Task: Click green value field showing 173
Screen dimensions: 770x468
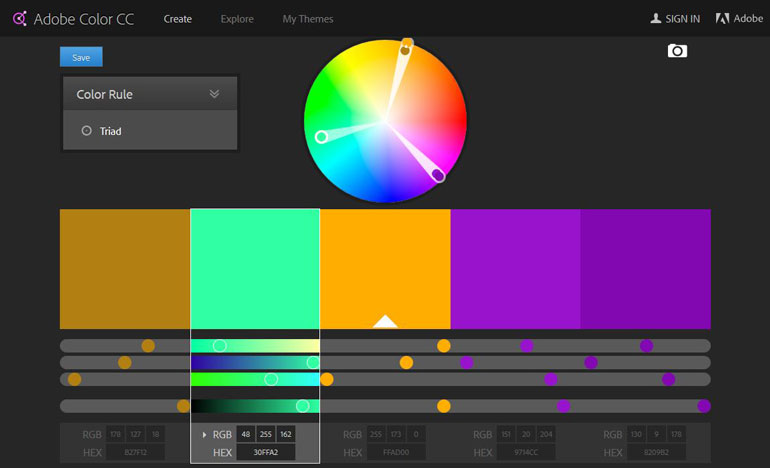Action: pos(396,434)
